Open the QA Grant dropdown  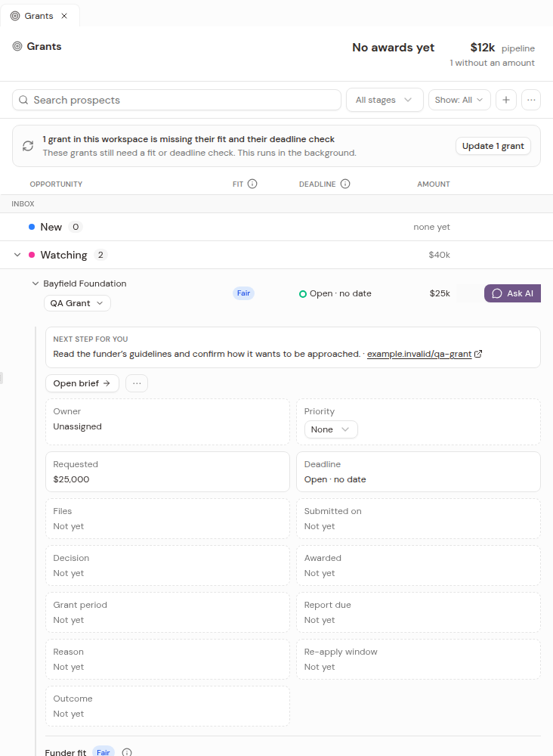pos(77,303)
